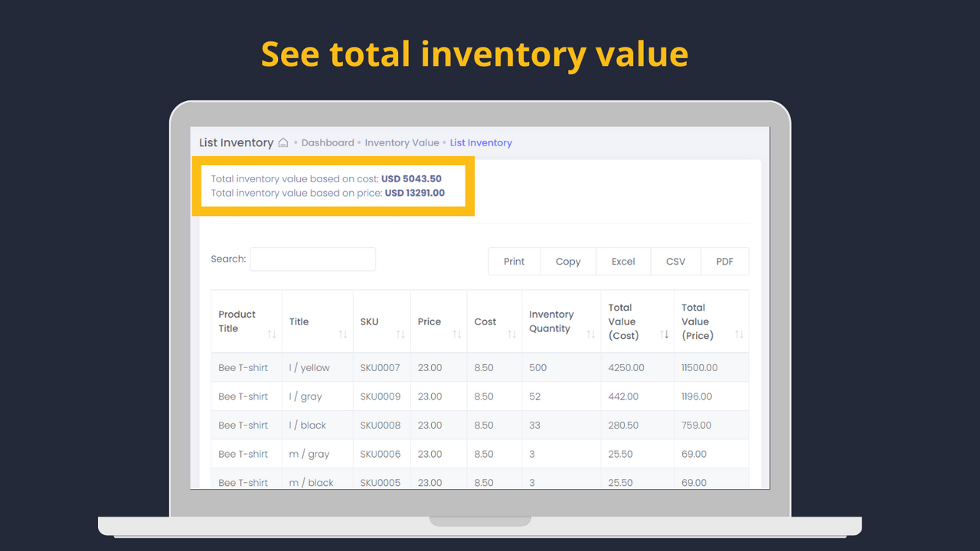Click the highlighted total inventory value summary
980x551 pixels.
click(x=333, y=186)
